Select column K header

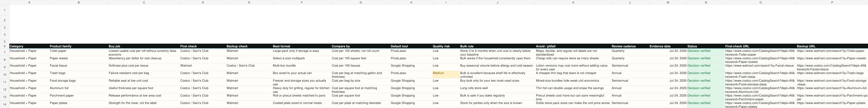point(573,2)
